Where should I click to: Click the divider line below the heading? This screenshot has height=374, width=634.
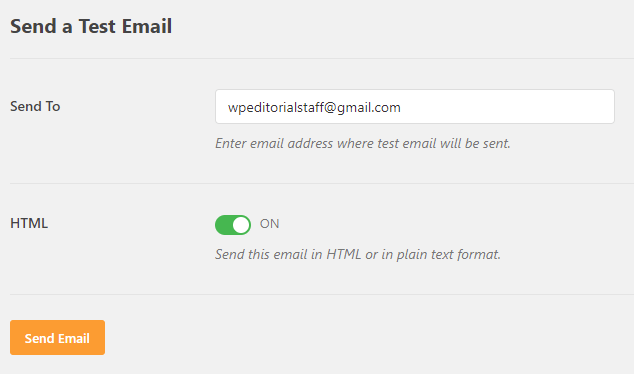click(x=322, y=59)
